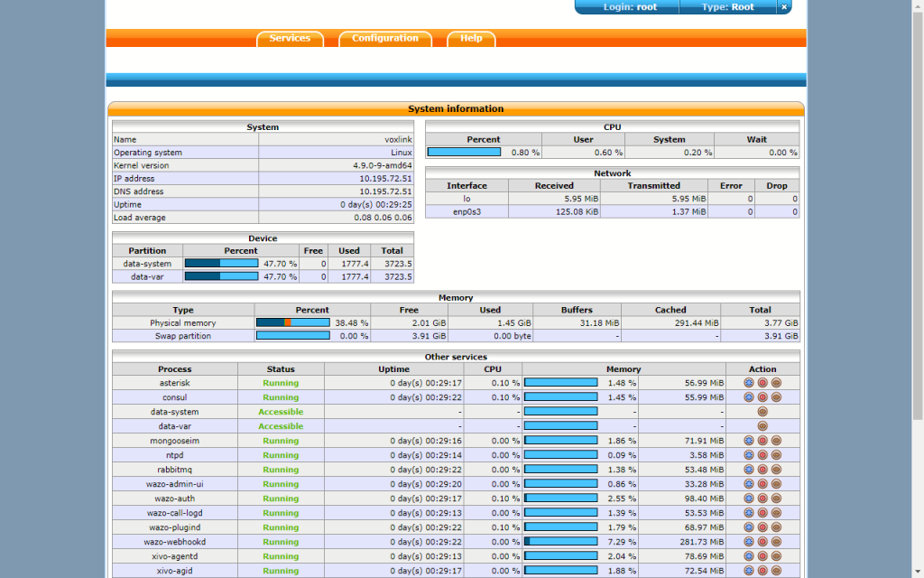
Task: Click the red stop icon for consul
Action: [x=762, y=397]
